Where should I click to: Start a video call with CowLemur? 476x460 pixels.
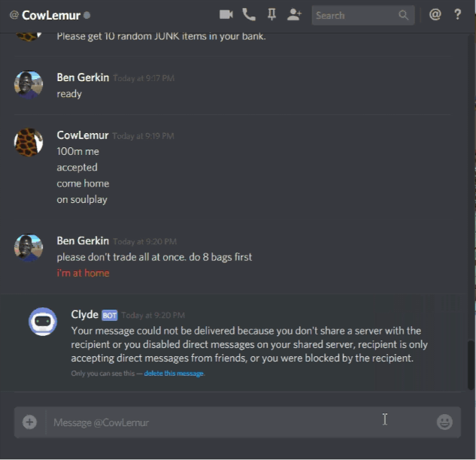[226, 14]
